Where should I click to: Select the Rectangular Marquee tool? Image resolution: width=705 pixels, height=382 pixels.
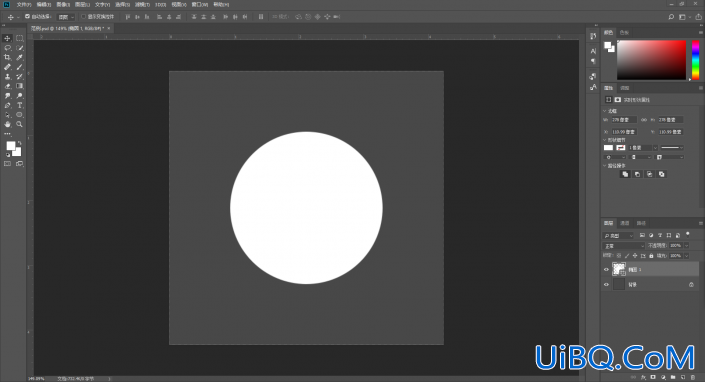(20, 38)
